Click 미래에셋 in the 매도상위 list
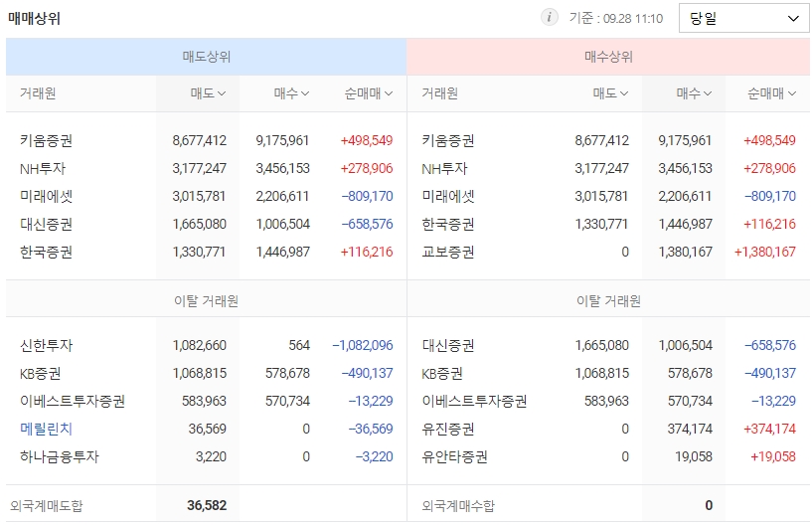The height and width of the screenshot is (526, 812). coord(46,197)
